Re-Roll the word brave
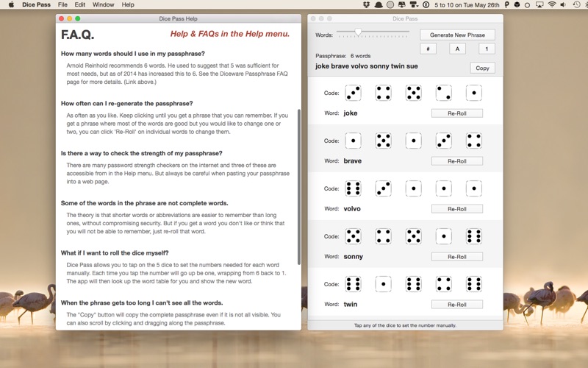Screen dimensions: 588x368 [x=456, y=161]
